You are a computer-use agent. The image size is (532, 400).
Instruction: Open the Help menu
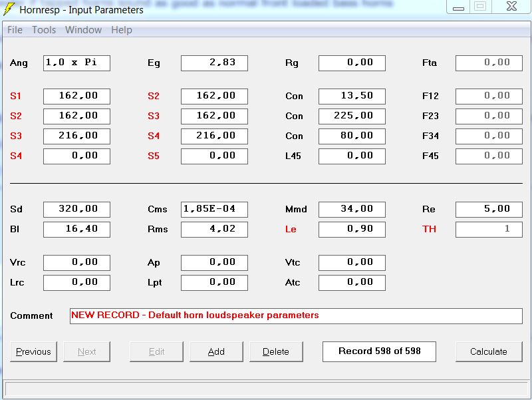[x=122, y=30]
